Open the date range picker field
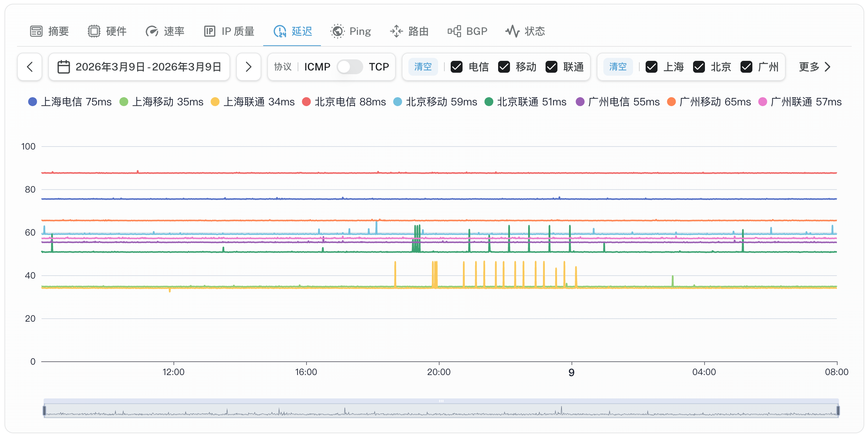Image resolution: width=868 pixels, height=437 pixels. coord(139,67)
